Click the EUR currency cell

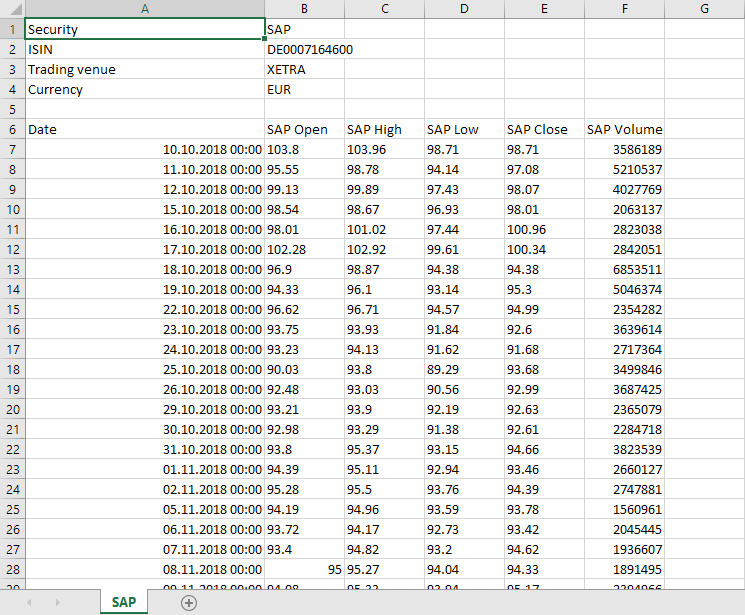pos(304,89)
